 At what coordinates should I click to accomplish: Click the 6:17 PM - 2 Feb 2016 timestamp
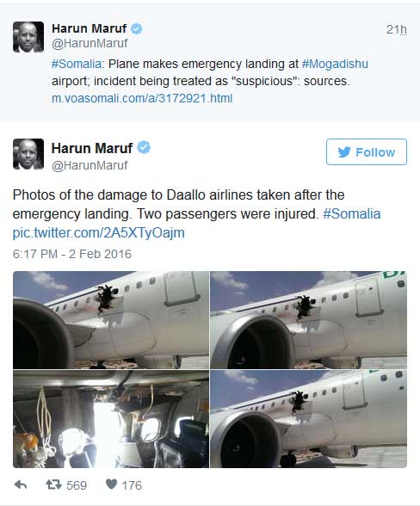click(72, 254)
